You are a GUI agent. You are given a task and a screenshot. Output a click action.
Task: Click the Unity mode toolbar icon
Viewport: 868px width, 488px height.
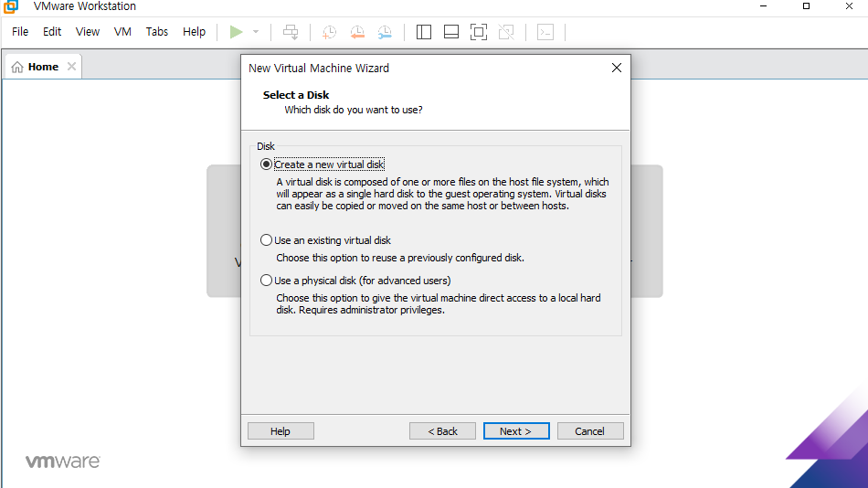coord(506,32)
